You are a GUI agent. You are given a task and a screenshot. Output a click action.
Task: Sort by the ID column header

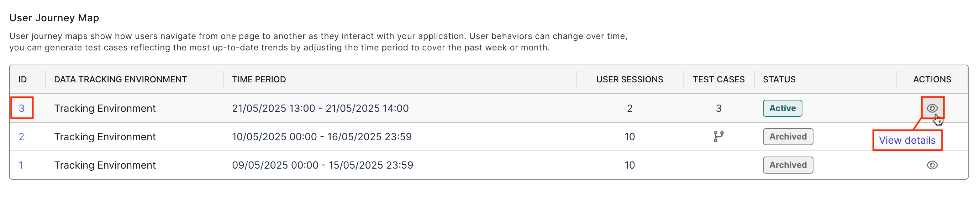(23, 80)
